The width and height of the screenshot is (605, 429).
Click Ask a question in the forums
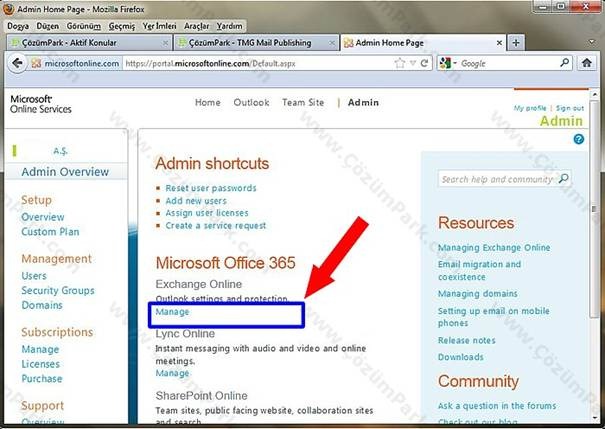(497, 406)
